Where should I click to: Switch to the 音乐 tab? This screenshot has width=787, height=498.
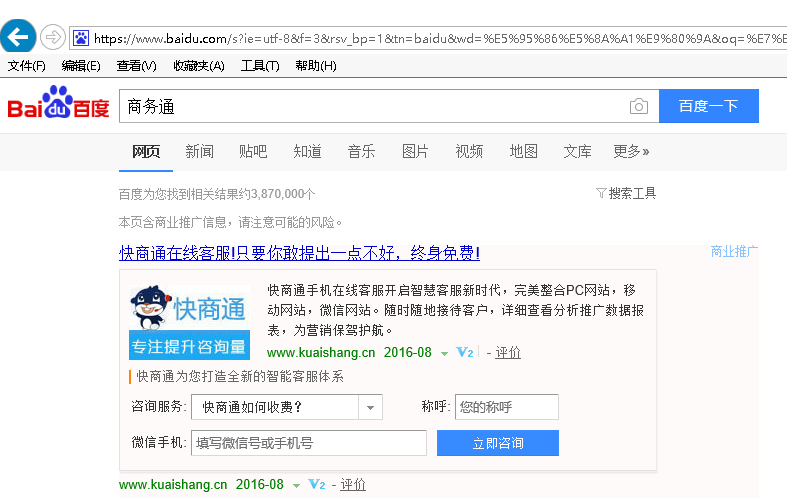(x=361, y=151)
